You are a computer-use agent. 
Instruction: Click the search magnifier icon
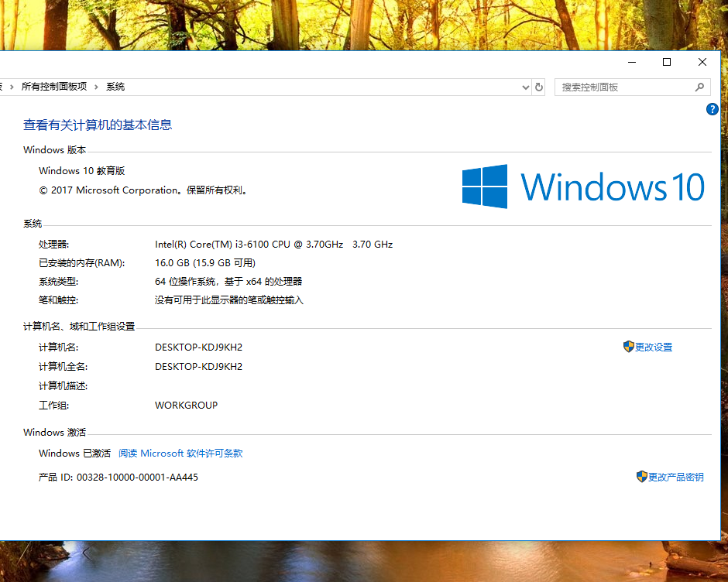(x=700, y=87)
